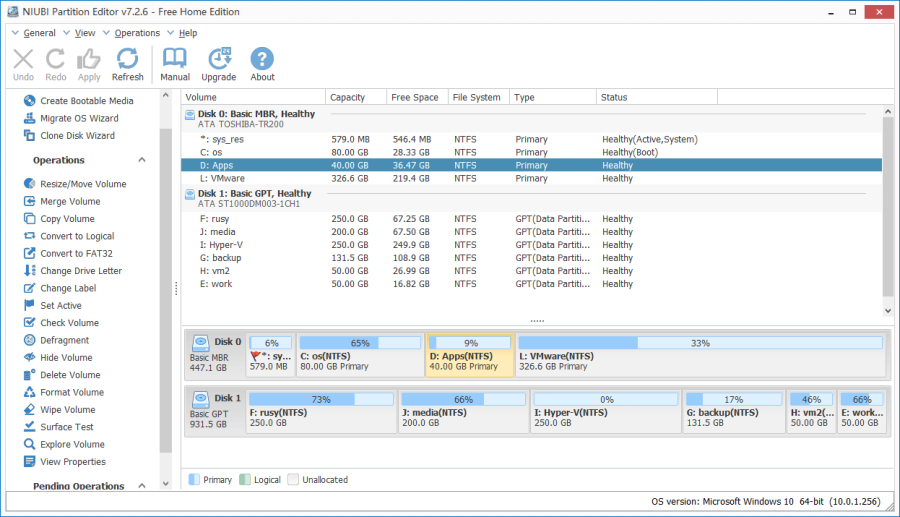Select the F: rusy list row
900x517 pixels.
(532, 219)
